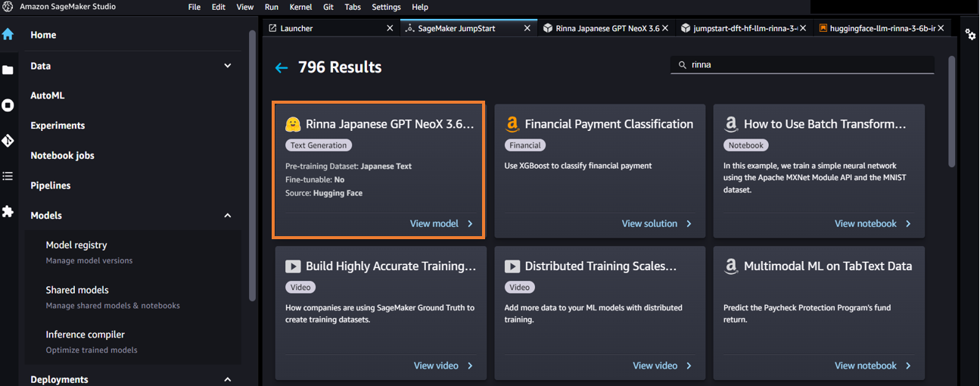The width and height of the screenshot is (980, 386).
Task: Collapse the Deployments section chevron
Action: (228, 379)
